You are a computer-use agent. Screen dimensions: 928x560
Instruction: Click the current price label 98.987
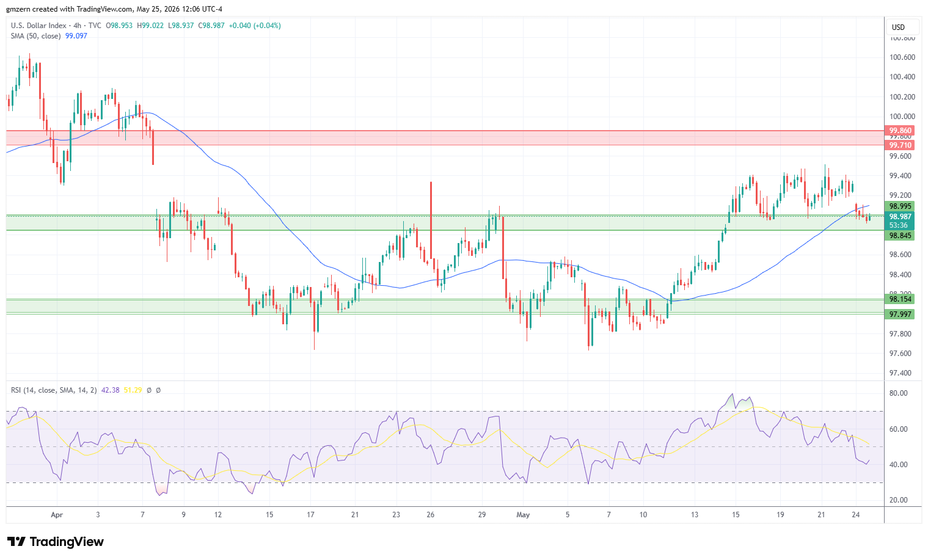900,217
